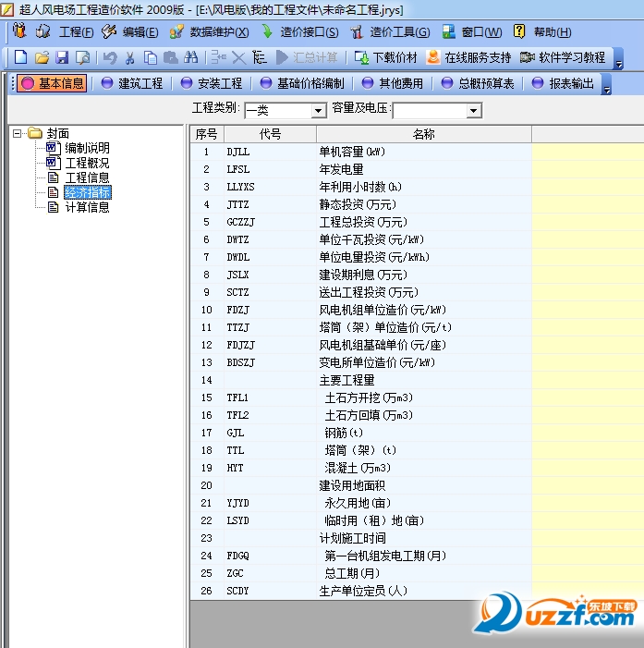Click the 在线服务支持 person icon
This screenshot has width=644, height=648.
click(433, 57)
